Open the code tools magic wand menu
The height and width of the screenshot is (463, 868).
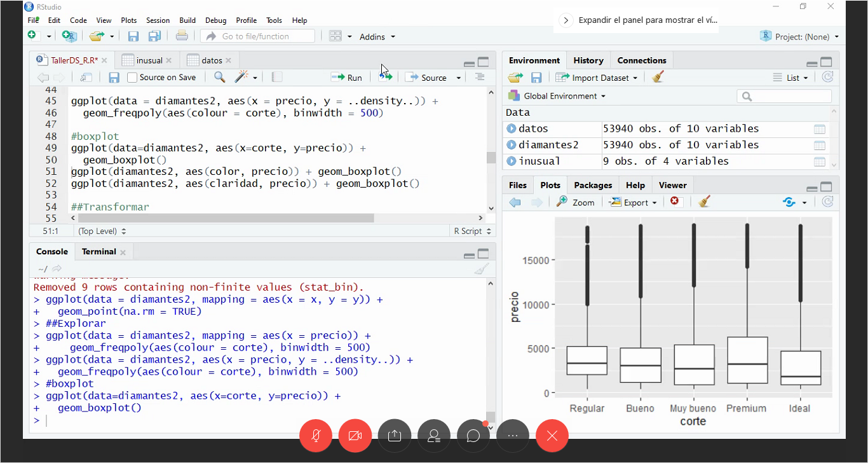(245, 78)
